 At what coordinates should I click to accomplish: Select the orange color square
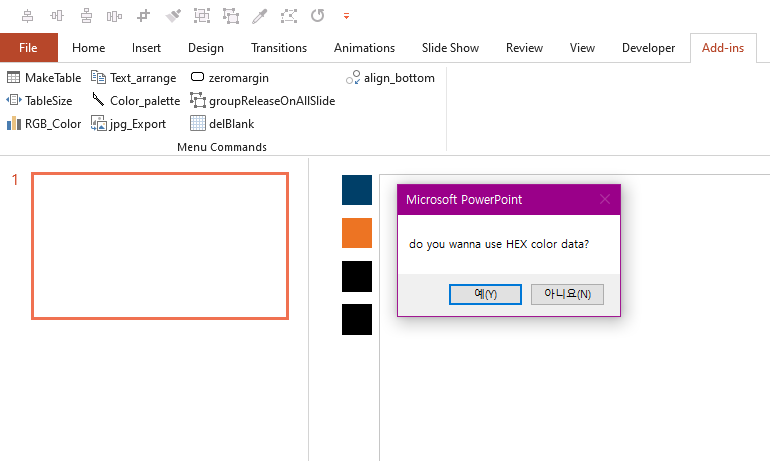(357, 233)
